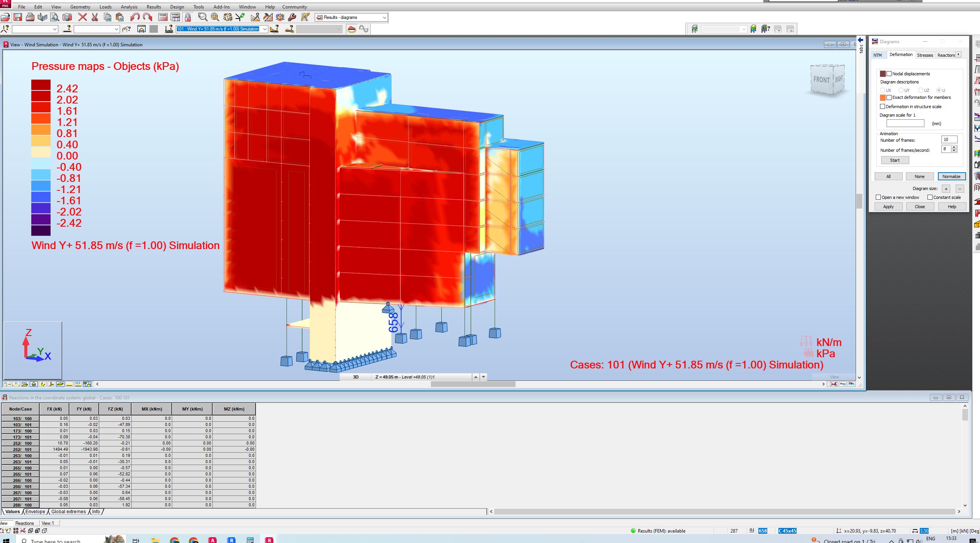Click the Paste icon in the toolbar
980x543 pixels.
120,17
